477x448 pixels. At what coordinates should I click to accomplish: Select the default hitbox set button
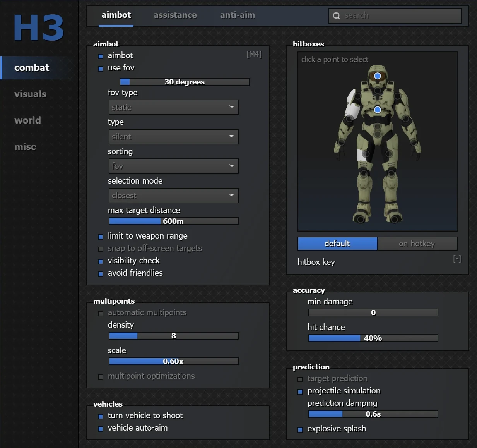[338, 244]
